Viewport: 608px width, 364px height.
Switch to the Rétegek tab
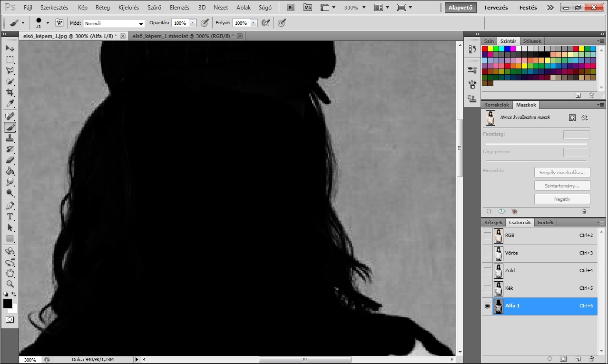[493, 223]
